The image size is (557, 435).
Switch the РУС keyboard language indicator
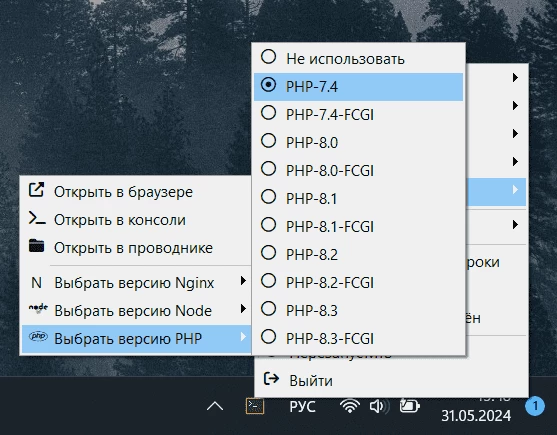pos(302,407)
